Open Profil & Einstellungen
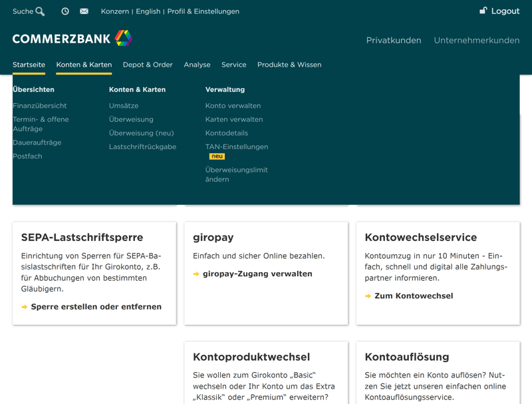532x404 pixels. click(x=203, y=11)
